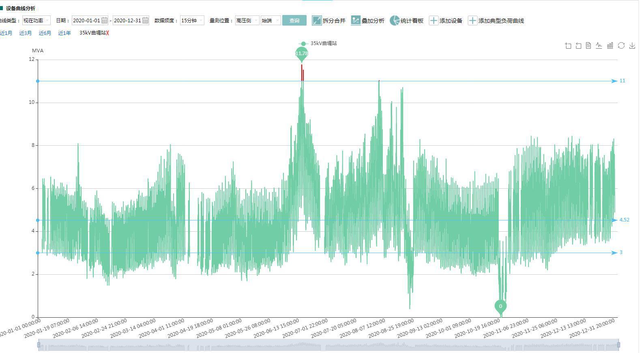Activate the chart area zoom tool
The image size is (644, 353).
tap(568, 46)
